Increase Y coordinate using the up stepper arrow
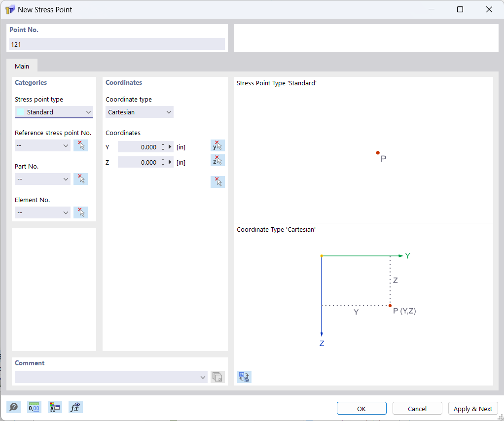The height and width of the screenshot is (421, 504). coord(163,144)
